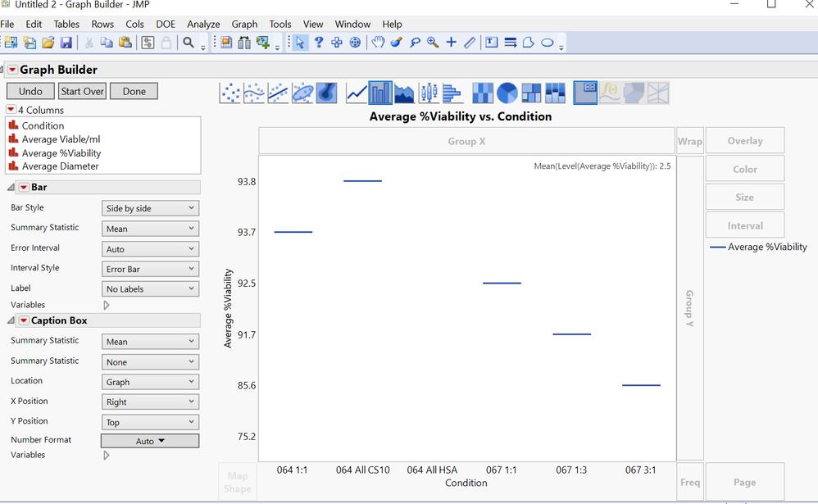
Task: Pick the Heatmap element icon
Action: 483,93
